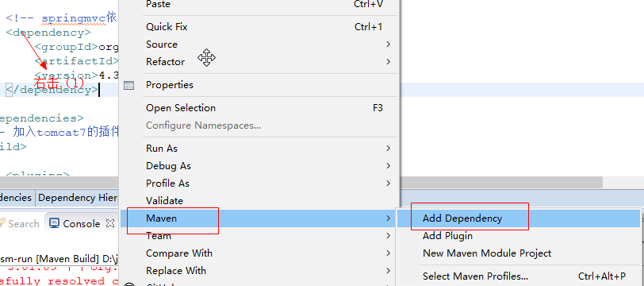Expand the Run As submenu arrow
This screenshot has width=644, height=286.
(388, 148)
